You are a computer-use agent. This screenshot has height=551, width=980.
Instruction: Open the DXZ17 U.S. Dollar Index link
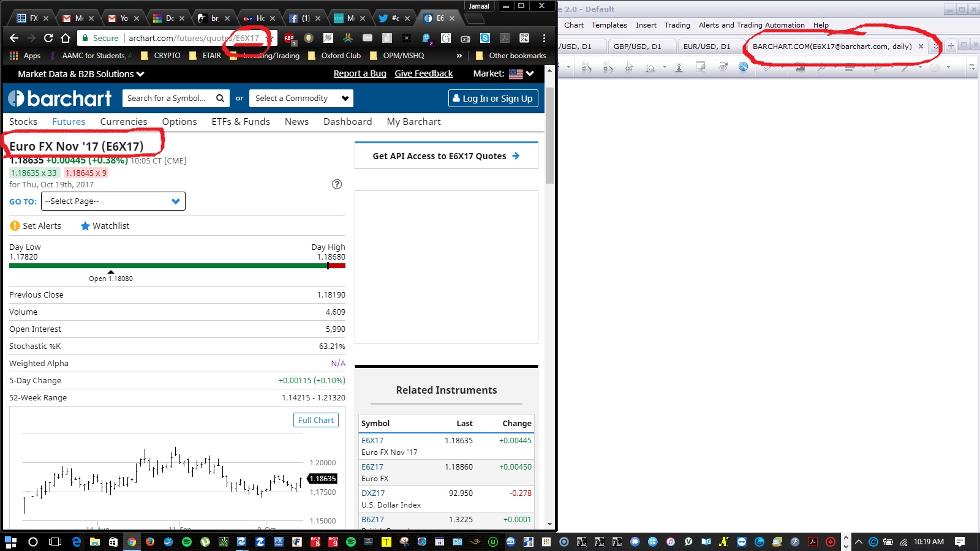pyautogui.click(x=373, y=493)
